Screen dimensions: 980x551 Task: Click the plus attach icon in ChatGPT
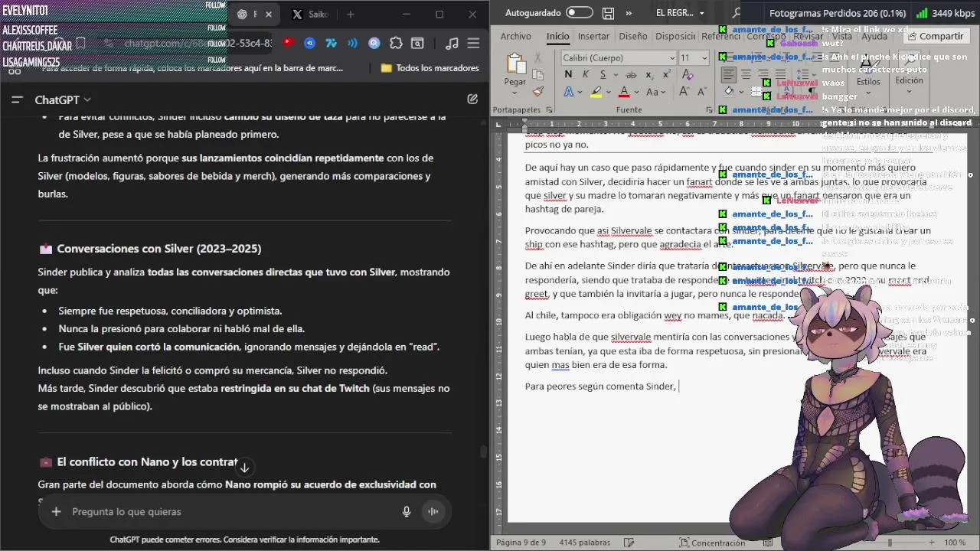click(x=56, y=511)
